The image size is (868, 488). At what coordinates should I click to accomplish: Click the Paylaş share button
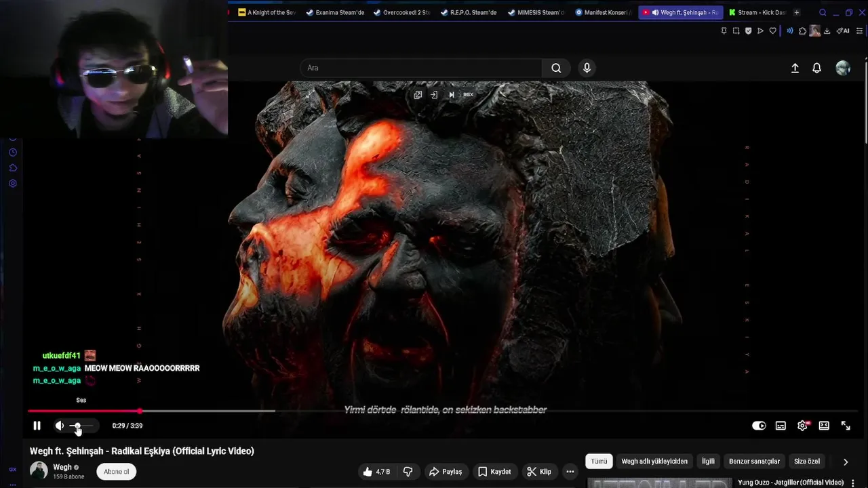pyautogui.click(x=446, y=472)
